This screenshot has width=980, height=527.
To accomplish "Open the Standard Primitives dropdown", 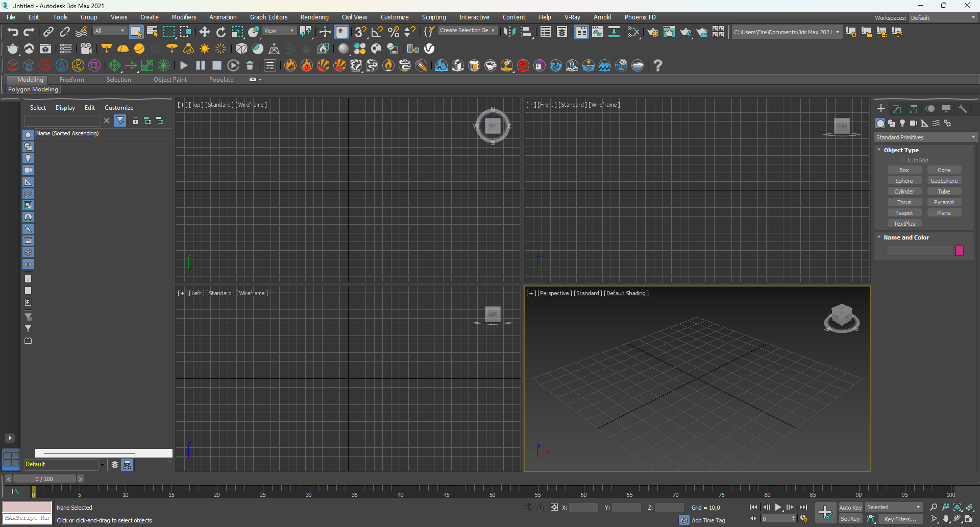I will pyautogui.click(x=925, y=137).
